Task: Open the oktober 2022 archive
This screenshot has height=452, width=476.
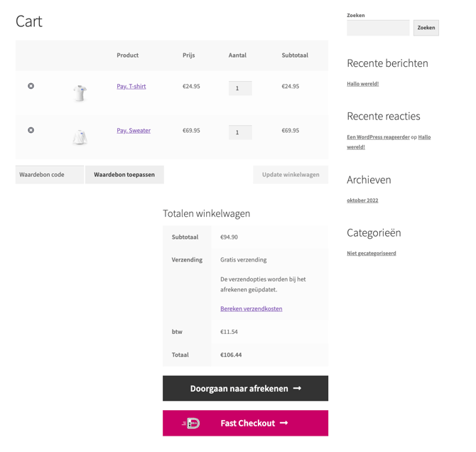Action: pyautogui.click(x=362, y=200)
